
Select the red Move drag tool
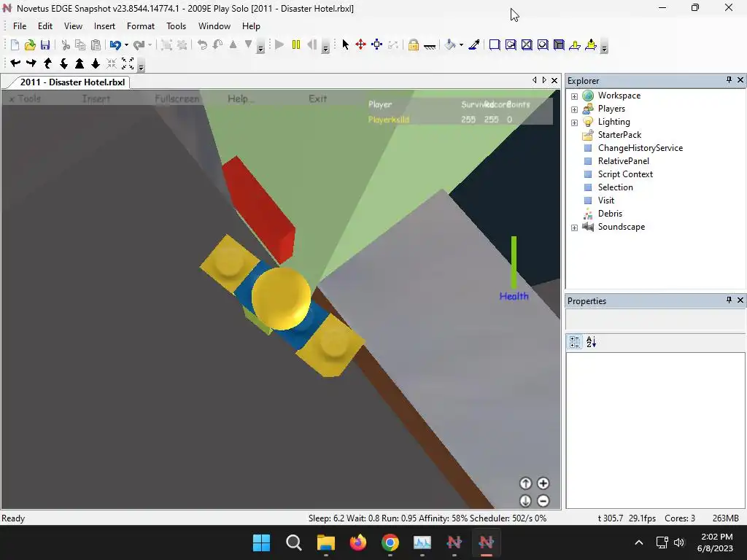click(x=360, y=44)
